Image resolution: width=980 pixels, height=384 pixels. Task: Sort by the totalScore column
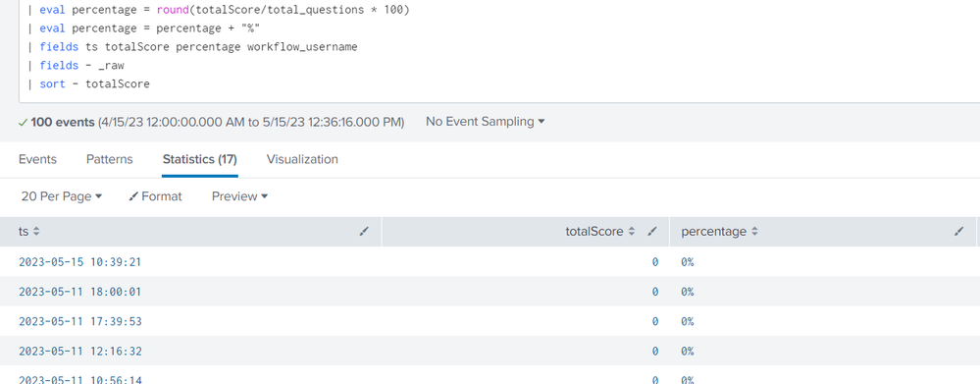pyautogui.click(x=600, y=232)
